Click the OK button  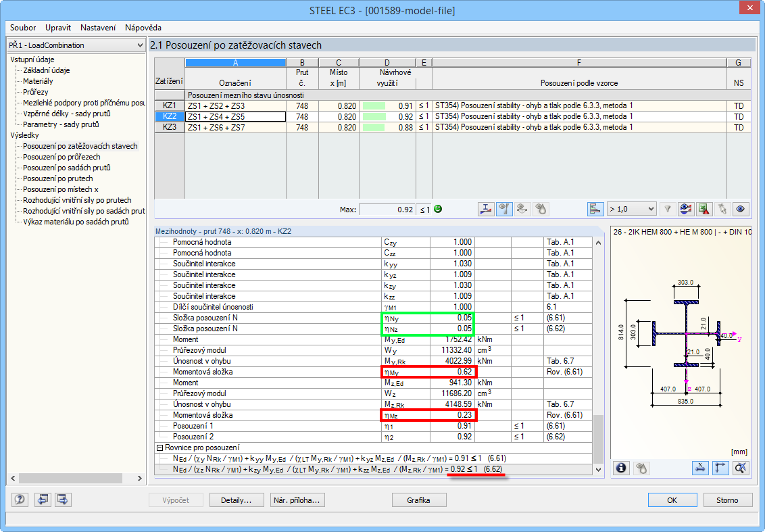point(672,500)
